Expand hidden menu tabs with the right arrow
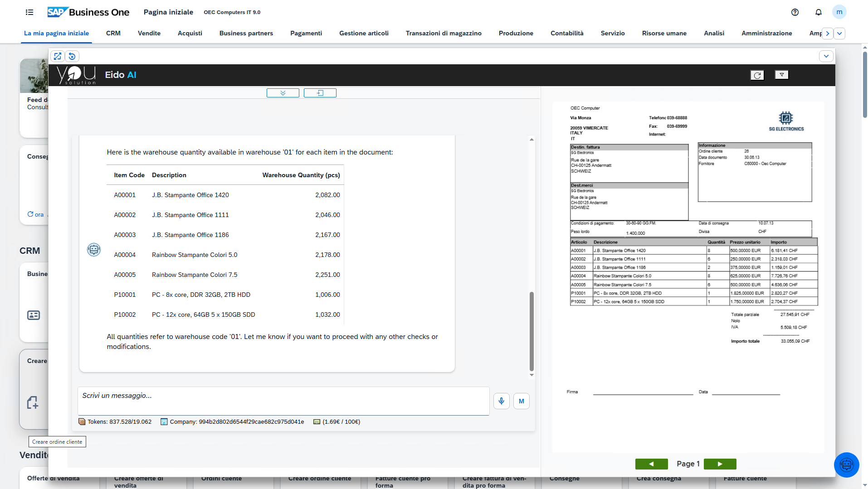Viewport: 868px width, 489px height. point(827,33)
